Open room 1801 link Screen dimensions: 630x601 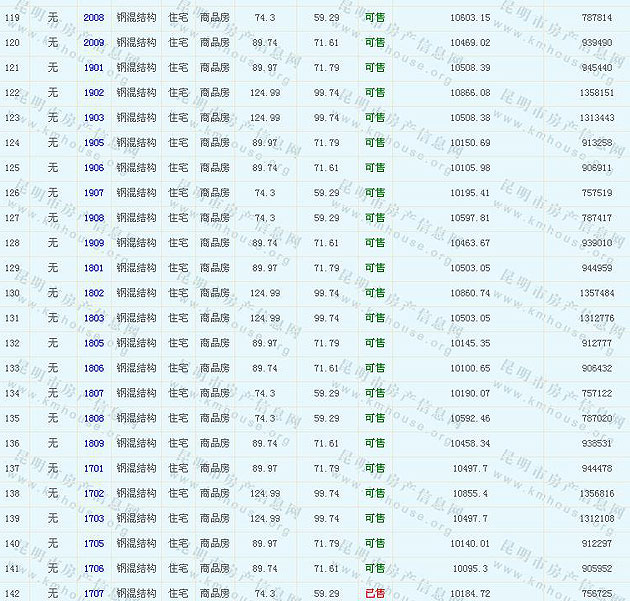tap(93, 268)
